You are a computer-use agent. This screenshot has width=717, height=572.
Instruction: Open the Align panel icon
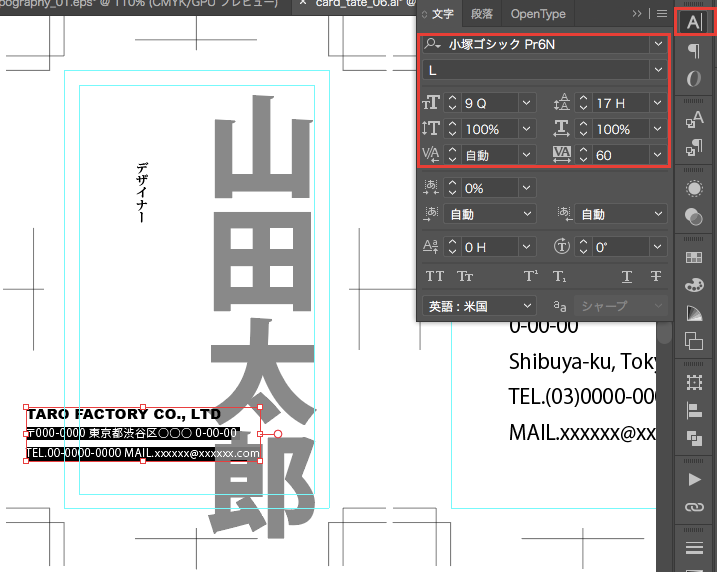click(693, 410)
